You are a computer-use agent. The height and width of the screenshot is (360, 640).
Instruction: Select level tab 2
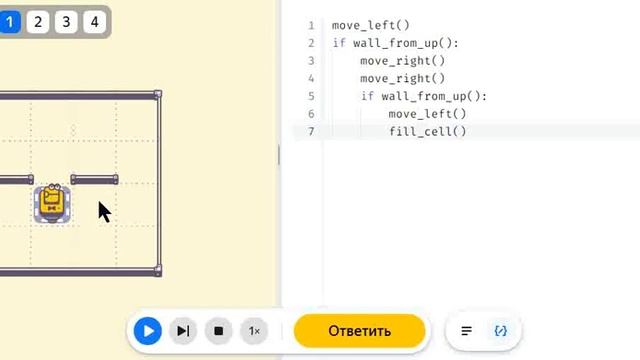[38, 22]
